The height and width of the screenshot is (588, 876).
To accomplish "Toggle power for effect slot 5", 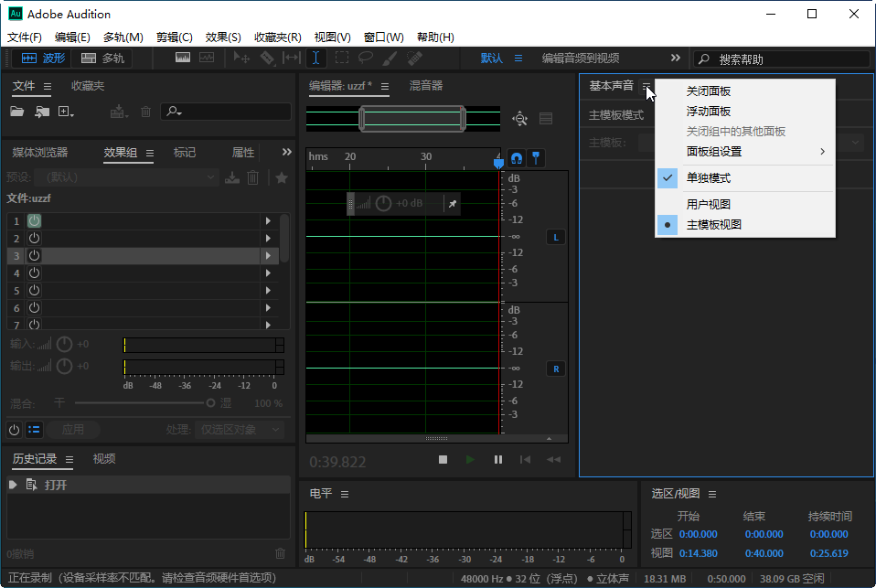I will [x=34, y=290].
